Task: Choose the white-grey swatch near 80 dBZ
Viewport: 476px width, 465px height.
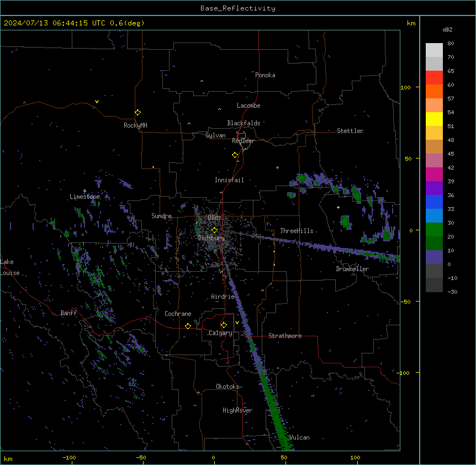Action: (x=434, y=50)
